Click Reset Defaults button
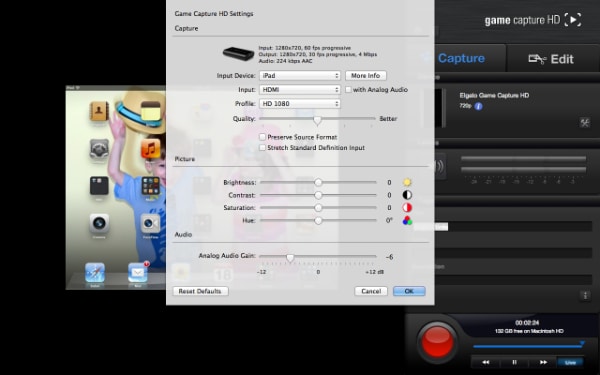Image resolution: width=600 pixels, height=375 pixels. 200,291
